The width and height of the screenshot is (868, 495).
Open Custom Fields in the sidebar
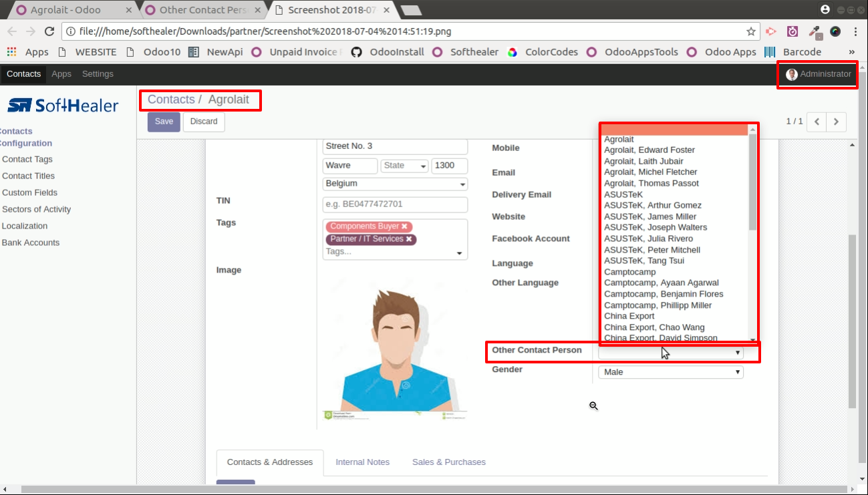[x=29, y=192]
